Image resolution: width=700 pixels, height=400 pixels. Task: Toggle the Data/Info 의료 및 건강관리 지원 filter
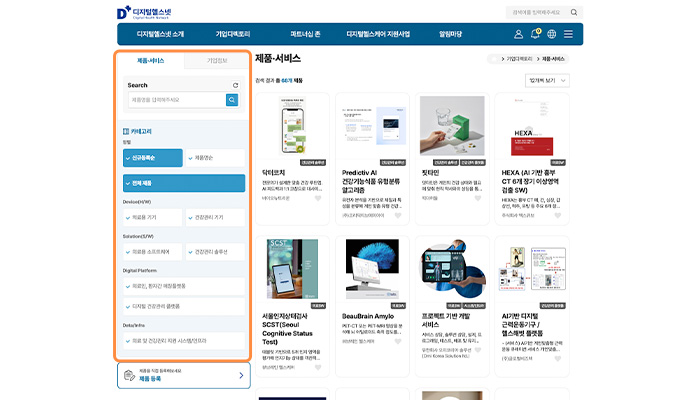pos(184,341)
